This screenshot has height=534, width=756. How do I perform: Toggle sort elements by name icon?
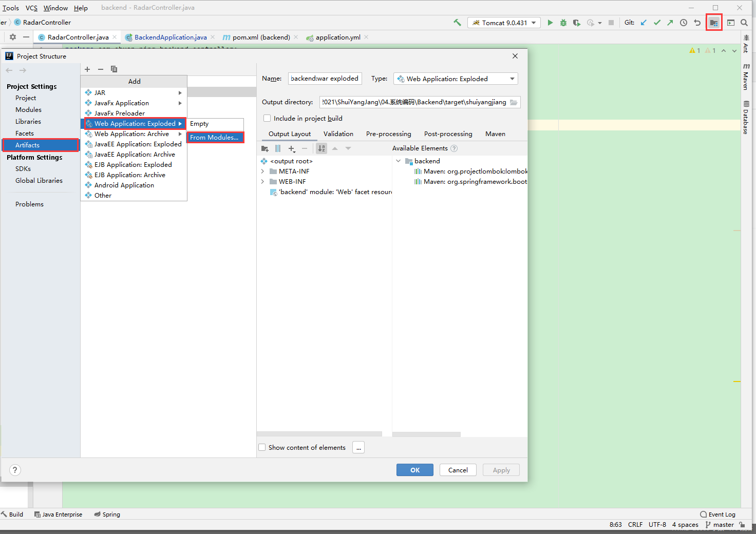(x=322, y=148)
